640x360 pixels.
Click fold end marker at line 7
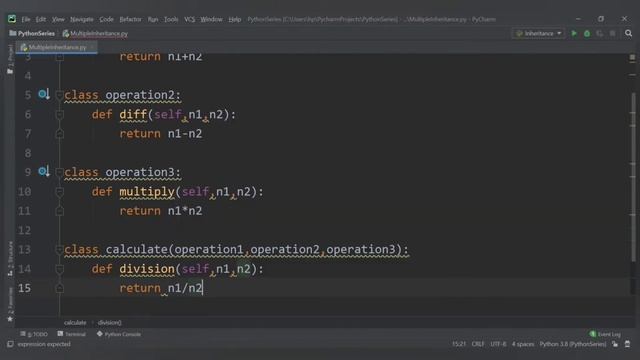(x=59, y=133)
